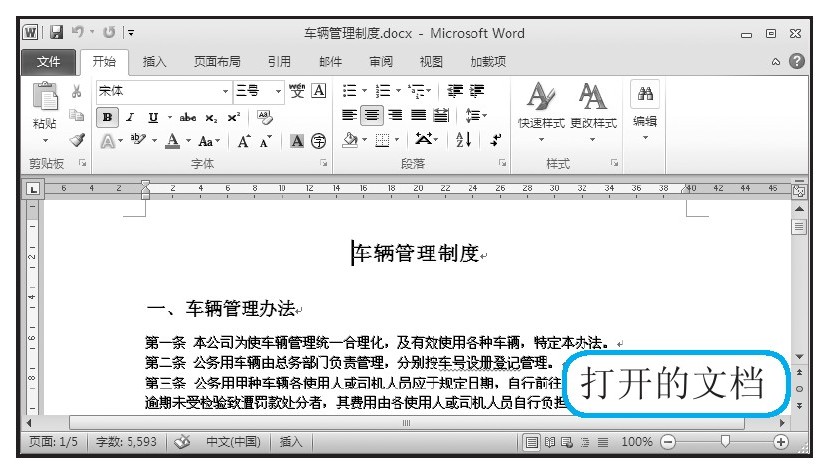Click the enclosed character (字) icon
Screen dimensions: 828x469
318,141
